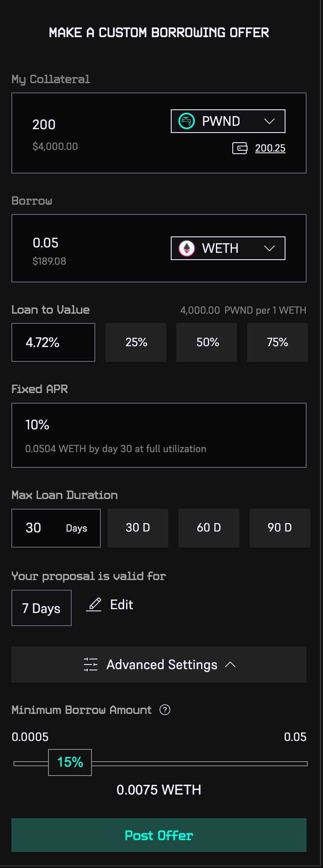The width and height of the screenshot is (323, 868).
Task: Choose 60 D loan duration preset
Action: (x=209, y=528)
